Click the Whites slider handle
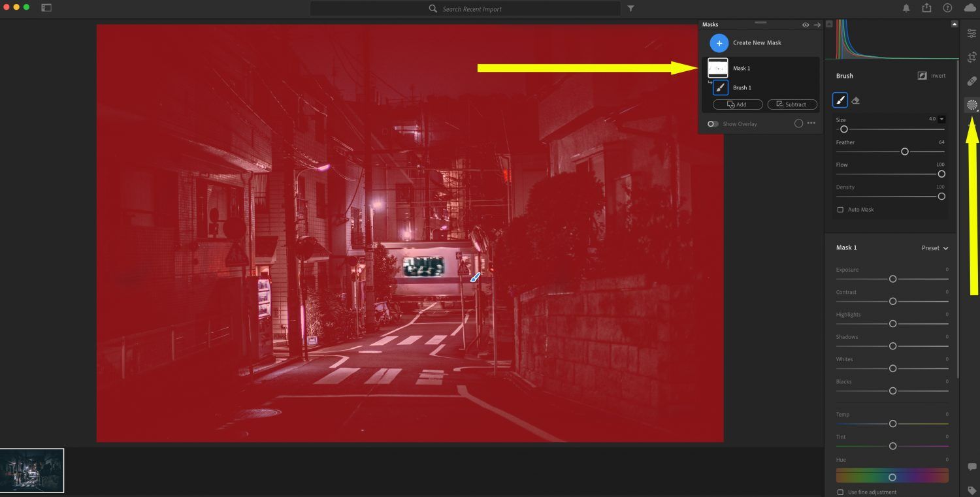Viewport: 980px width, 497px height. tap(892, 368)
